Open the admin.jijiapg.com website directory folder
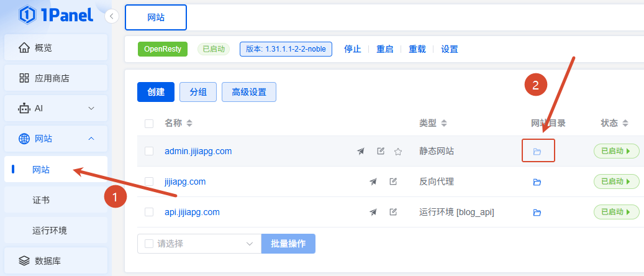The height and width of the screenshot is (276, 644). [537, 152]
